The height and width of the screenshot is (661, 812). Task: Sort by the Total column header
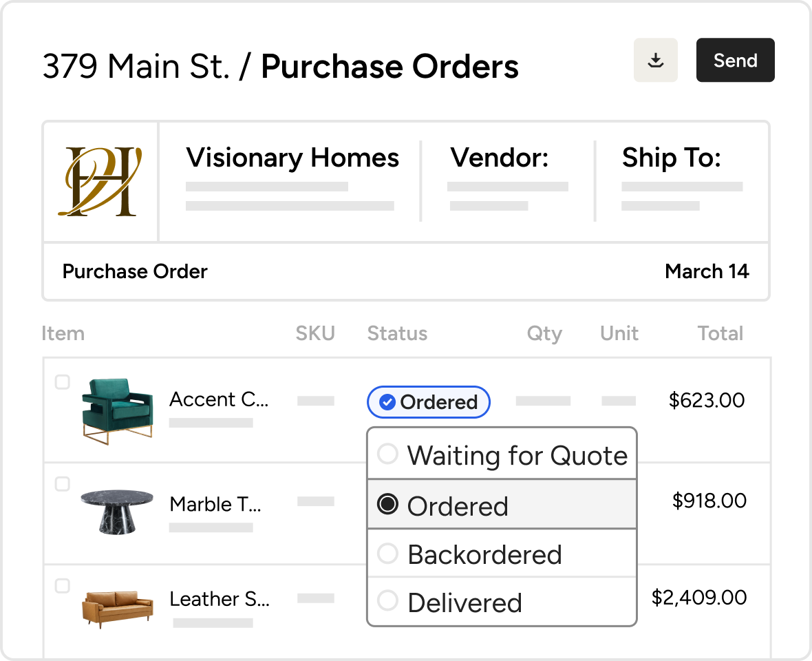720,334
